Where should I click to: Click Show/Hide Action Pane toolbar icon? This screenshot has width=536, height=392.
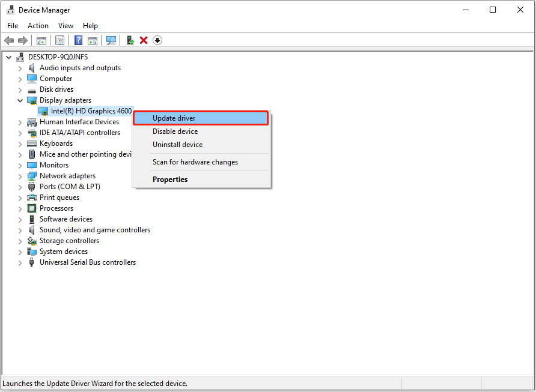[x=93, y=41]
